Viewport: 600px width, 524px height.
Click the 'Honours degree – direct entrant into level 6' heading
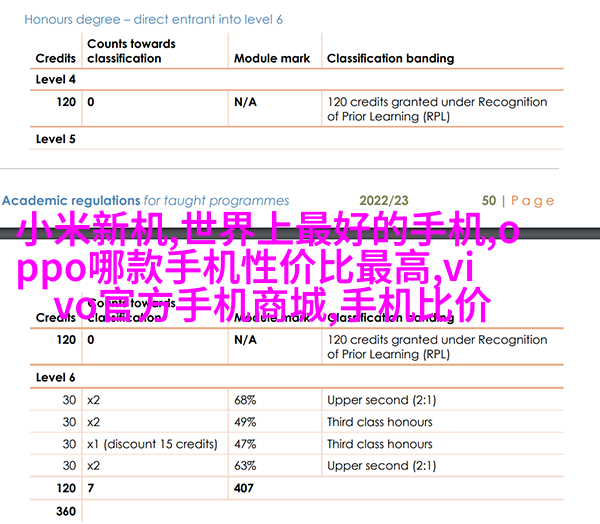click(x=153, y=20)
